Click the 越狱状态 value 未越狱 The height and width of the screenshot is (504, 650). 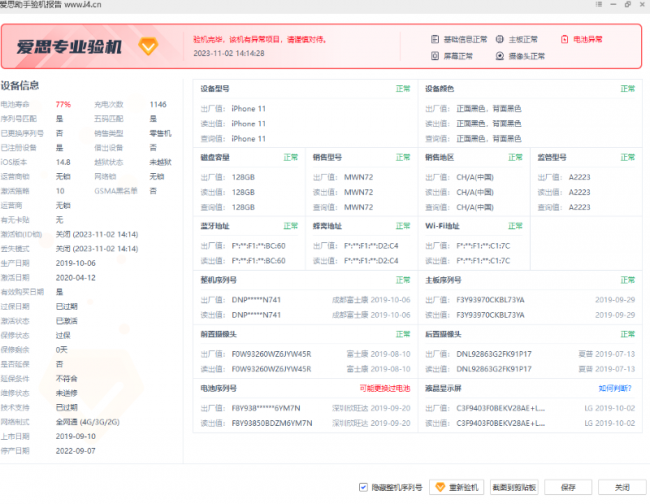160,162
